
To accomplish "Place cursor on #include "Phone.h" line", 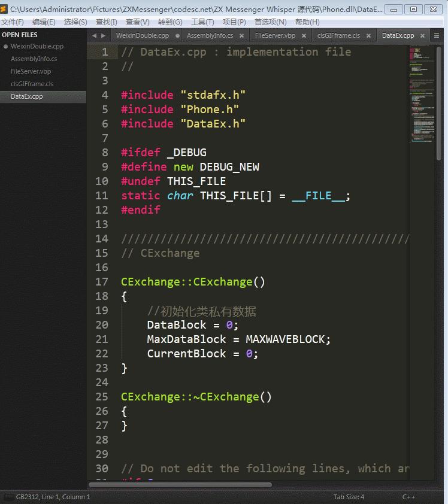I will tap(180, 110).
